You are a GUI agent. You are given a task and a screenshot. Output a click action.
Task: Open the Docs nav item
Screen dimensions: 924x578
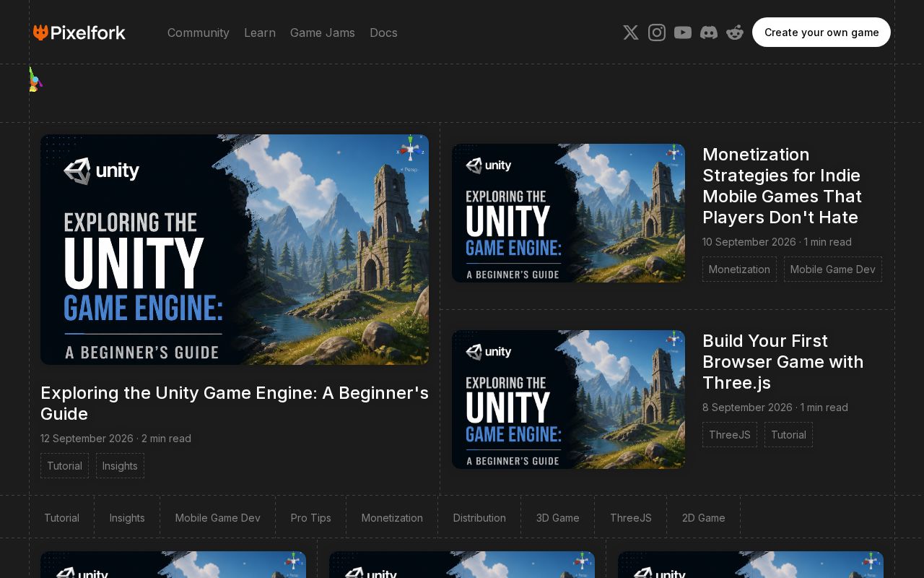point(383,33)
